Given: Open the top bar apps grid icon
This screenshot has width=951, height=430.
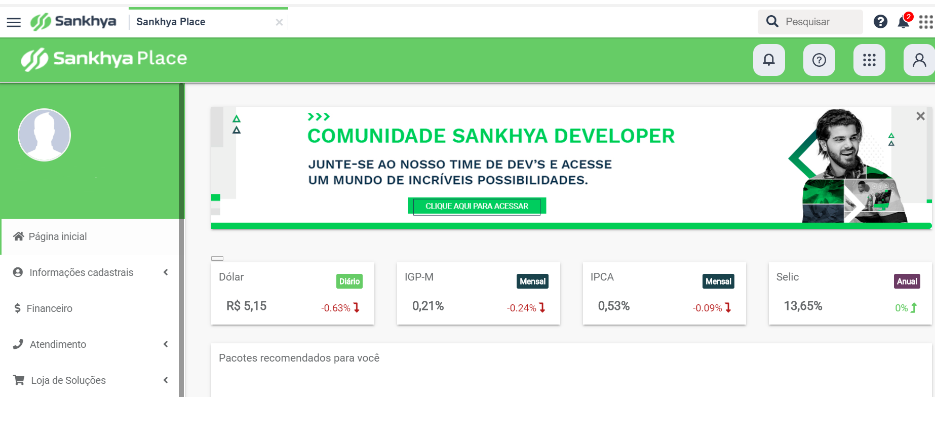Looking at the screenshot, I should tap(926, 22).
